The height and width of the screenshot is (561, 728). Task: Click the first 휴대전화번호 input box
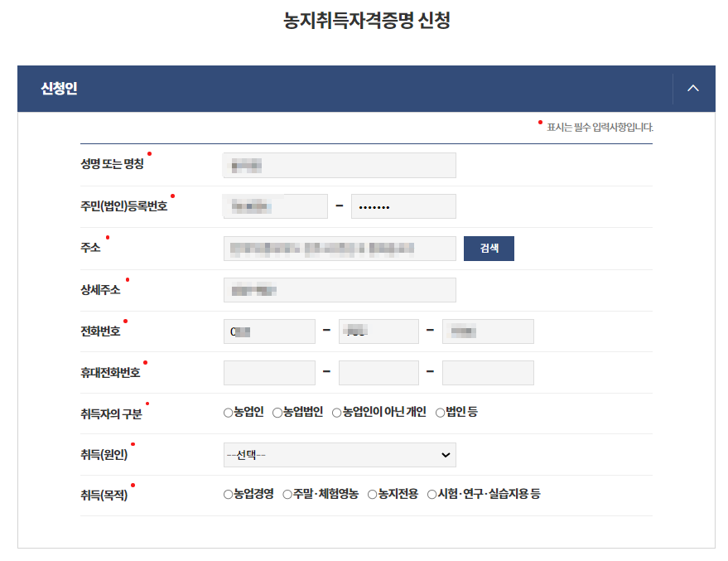pos(268,372)
